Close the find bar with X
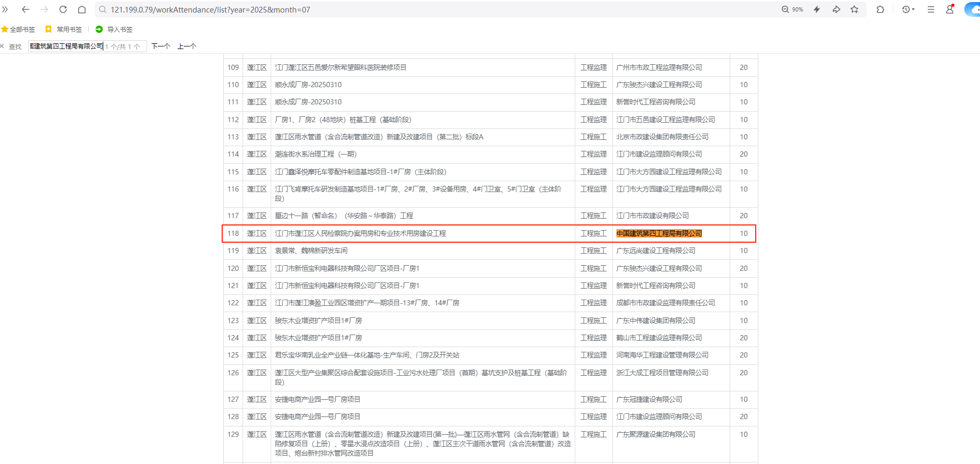Viewport: 980px width, 464px height. coord(3,46)
